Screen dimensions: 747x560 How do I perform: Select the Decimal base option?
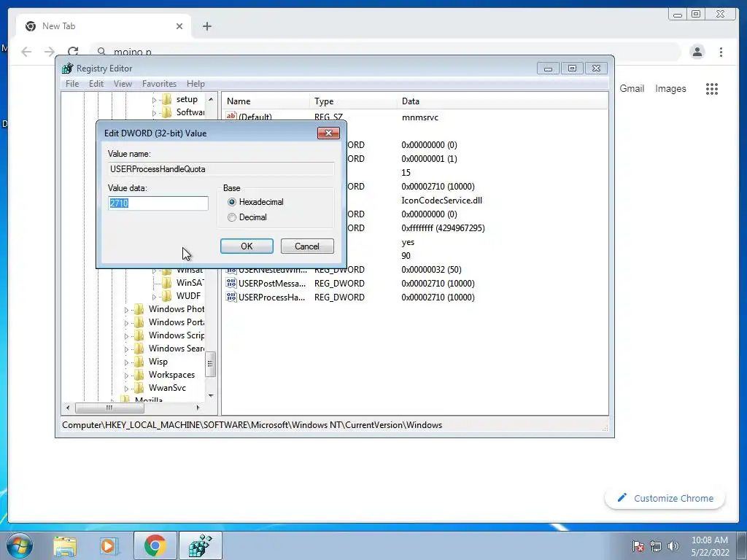coord(232,217)
